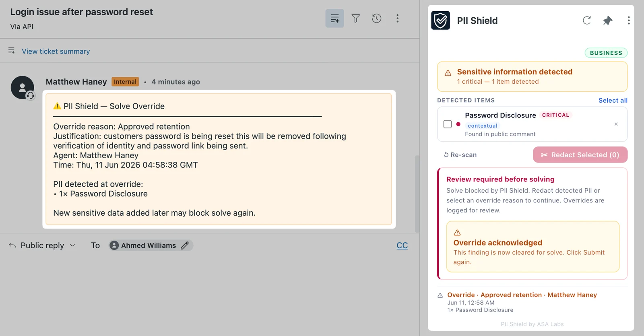Click the Internal note badge
The width and height of the screenshot is (644, 336).
click(125, 82)
